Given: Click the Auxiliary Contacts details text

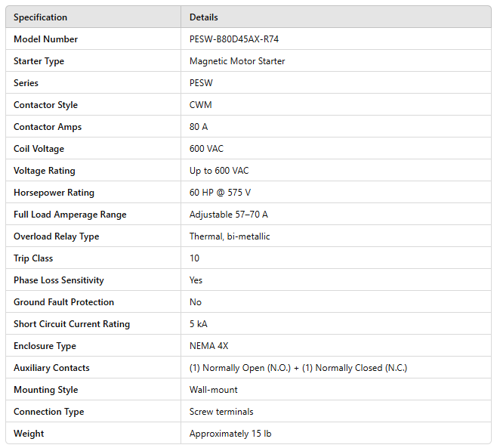Looking at the screenshot, I should pos(298,368).
